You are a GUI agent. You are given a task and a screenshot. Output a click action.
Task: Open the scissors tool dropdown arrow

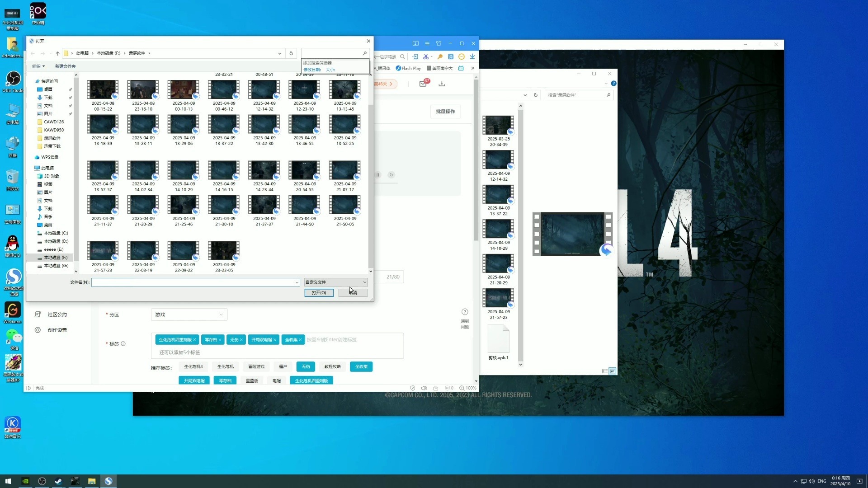[432, 56]
